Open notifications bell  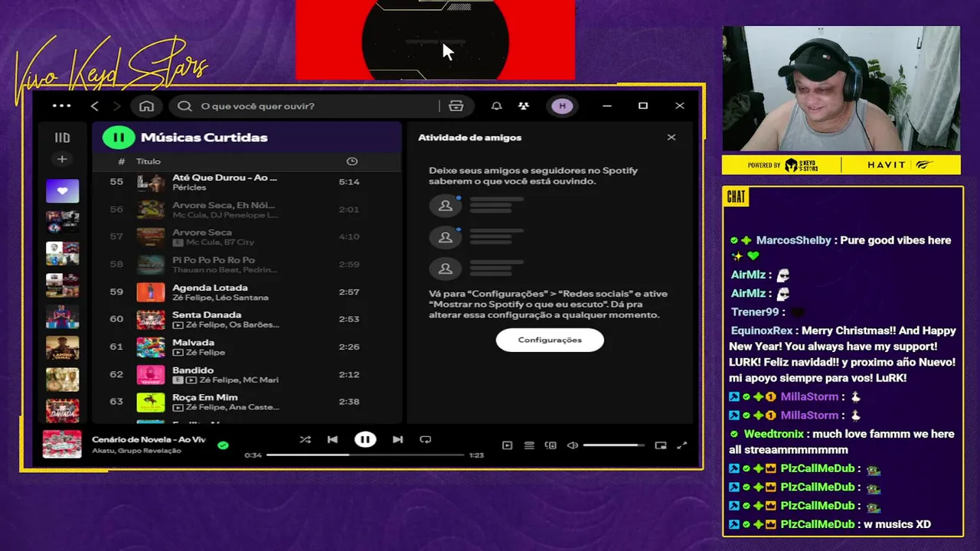[496, 106]
